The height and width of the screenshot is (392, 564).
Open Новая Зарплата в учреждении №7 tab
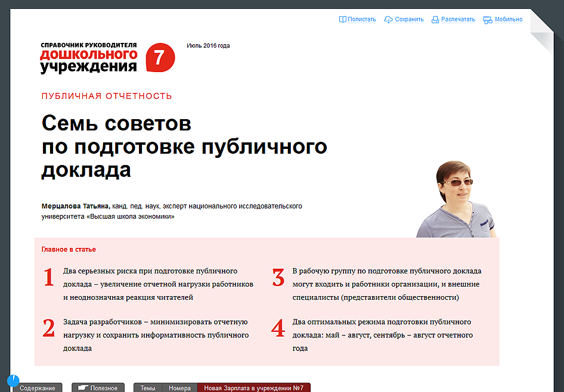pyautogui.click(x=253, y=388)
